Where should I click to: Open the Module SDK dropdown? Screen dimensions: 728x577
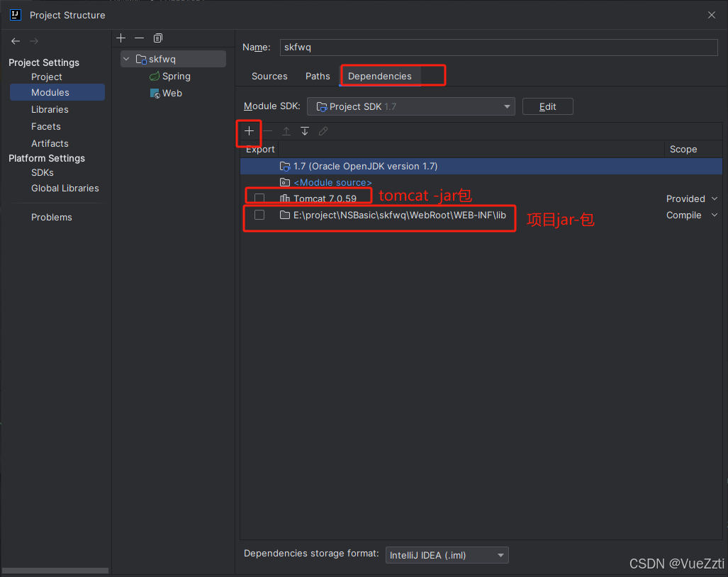[411, 107]
